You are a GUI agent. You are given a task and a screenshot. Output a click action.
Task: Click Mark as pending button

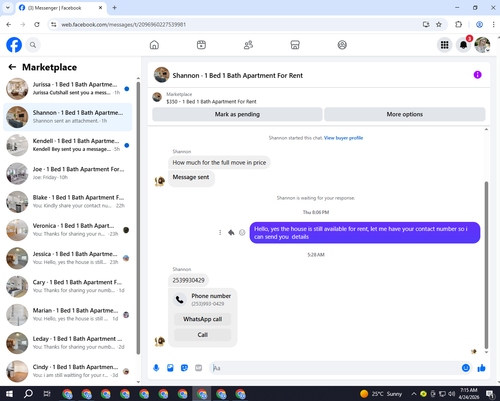tap(237, 114)
